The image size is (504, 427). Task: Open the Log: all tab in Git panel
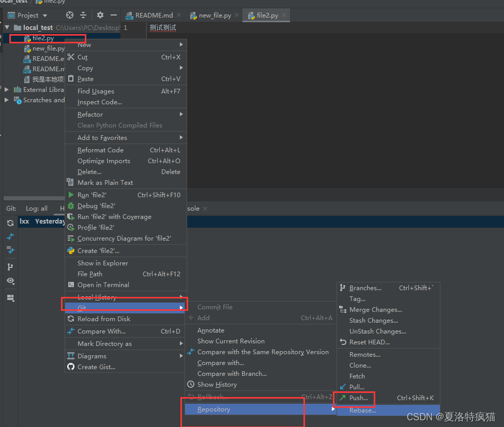coord(37,209)
